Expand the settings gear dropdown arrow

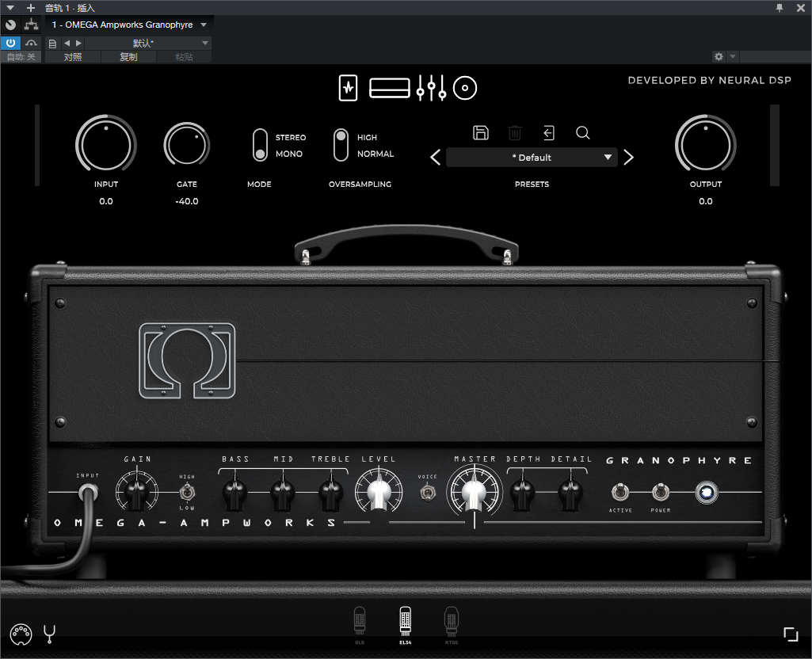coord(732,56)
